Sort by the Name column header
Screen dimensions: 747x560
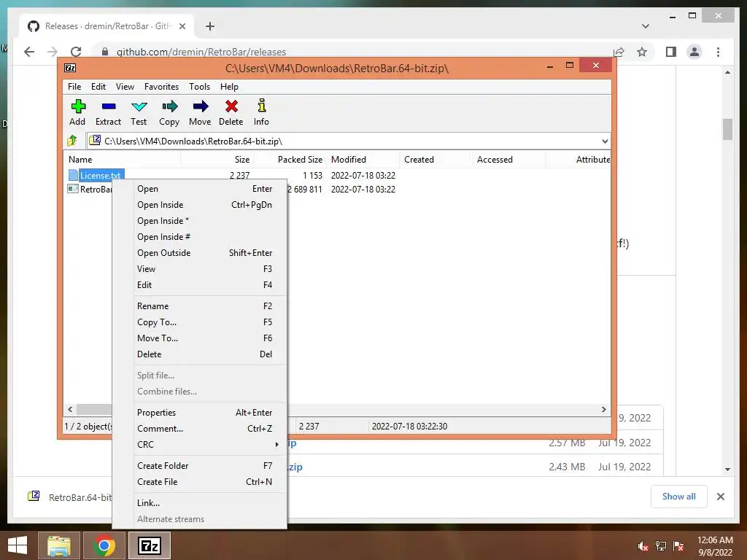[122, 160]
